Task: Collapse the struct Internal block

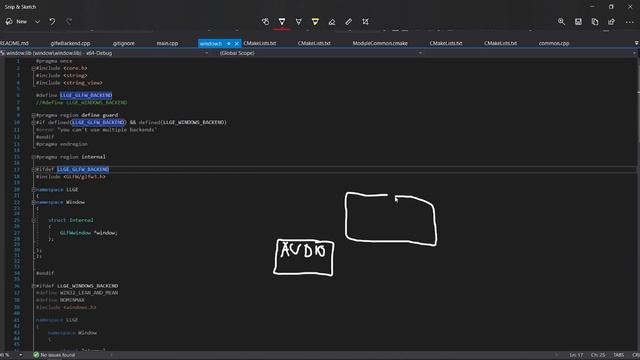Action: tap(34, 220)
